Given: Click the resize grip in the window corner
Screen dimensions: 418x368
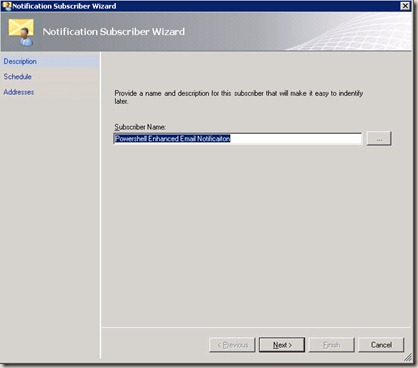Looking at the screenshot, I should click(x=408, y=358).
